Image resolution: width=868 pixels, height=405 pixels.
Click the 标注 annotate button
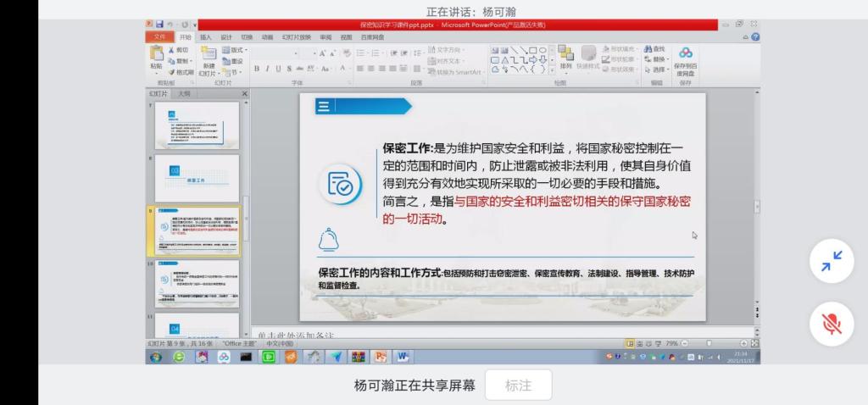(518, 385)
